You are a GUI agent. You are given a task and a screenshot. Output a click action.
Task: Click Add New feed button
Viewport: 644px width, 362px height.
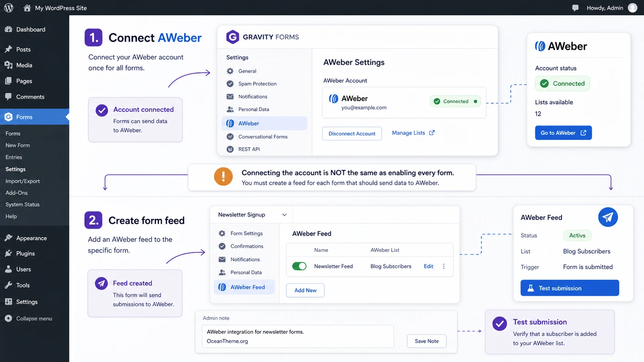305,290
